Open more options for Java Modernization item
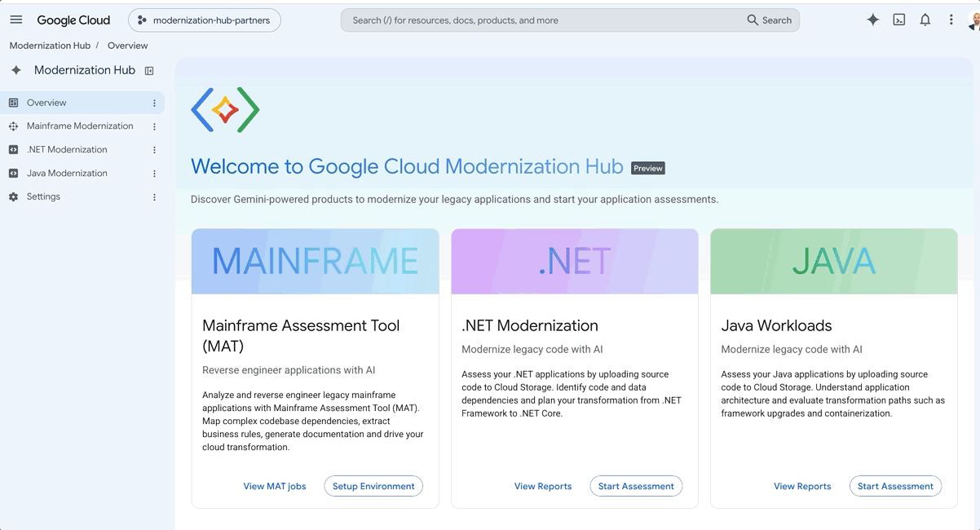This screenshot has height=530, width=980. pos(154,174)
